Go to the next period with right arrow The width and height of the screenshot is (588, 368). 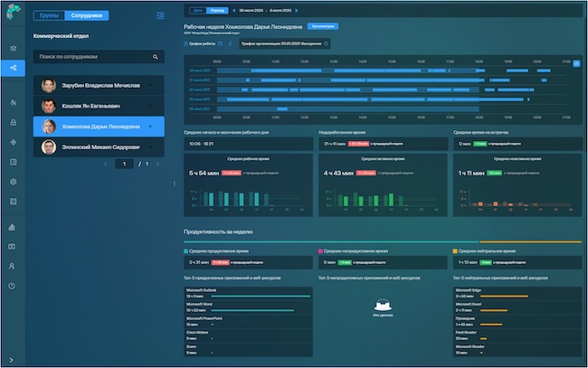pyautogui.click(x=297, y=11)
